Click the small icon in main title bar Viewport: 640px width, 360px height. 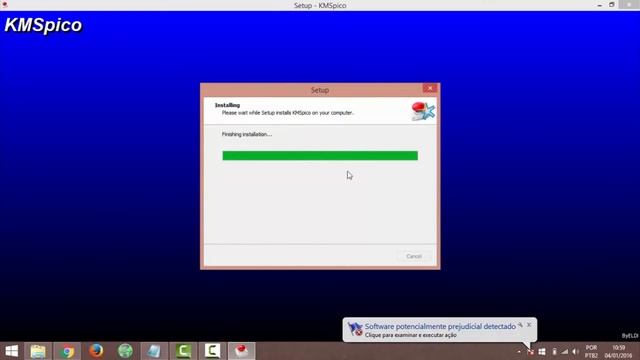(4, 4)
